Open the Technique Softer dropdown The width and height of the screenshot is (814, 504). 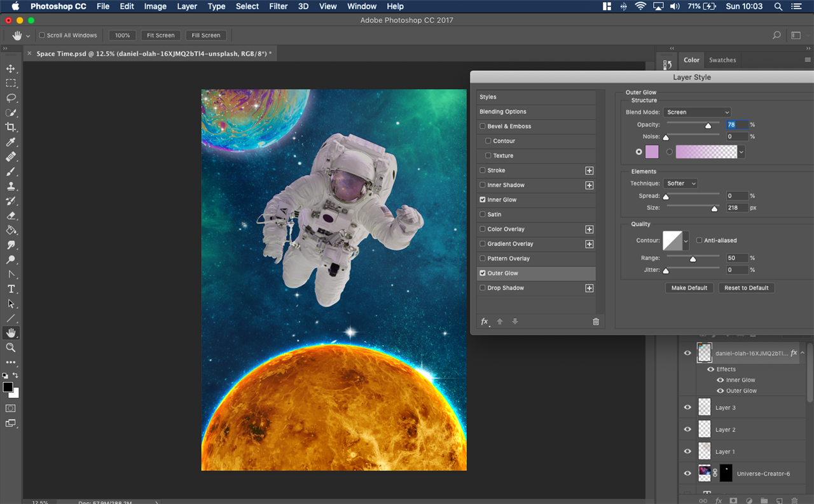tap(680, 184)
